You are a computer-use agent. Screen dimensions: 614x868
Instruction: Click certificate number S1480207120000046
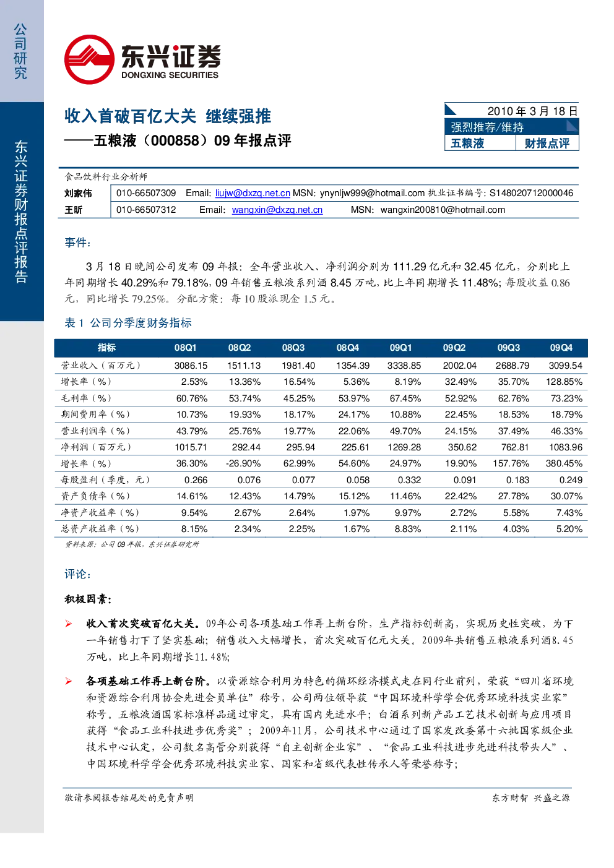531,194
